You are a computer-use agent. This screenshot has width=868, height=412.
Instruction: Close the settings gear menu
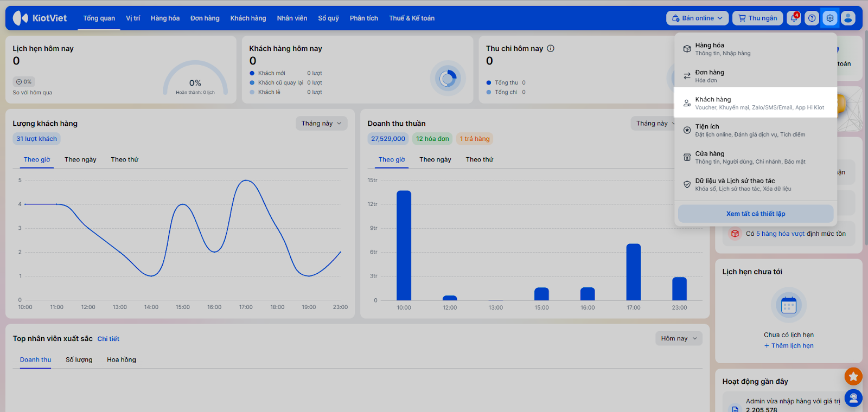coord(830,18)
